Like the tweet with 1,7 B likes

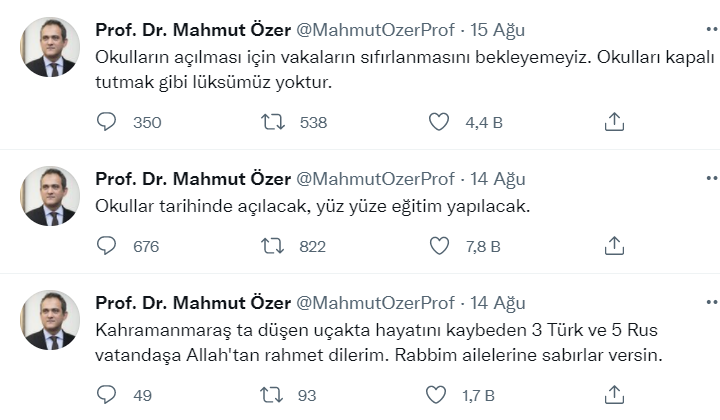tap(438, 395)
